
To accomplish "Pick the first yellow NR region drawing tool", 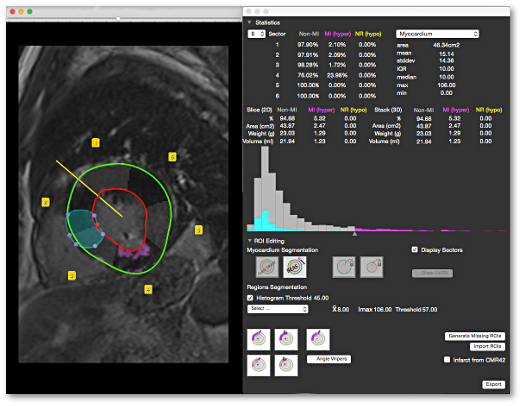I will pyautogui.click(x=258, y=365).
